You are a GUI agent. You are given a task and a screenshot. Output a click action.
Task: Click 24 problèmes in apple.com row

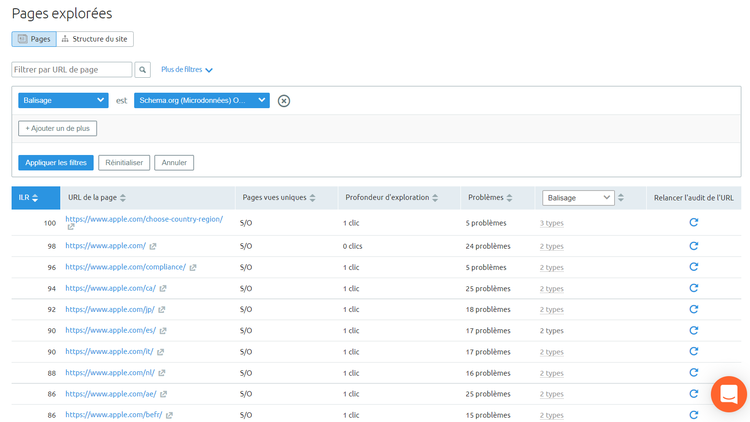click(488, 246)
